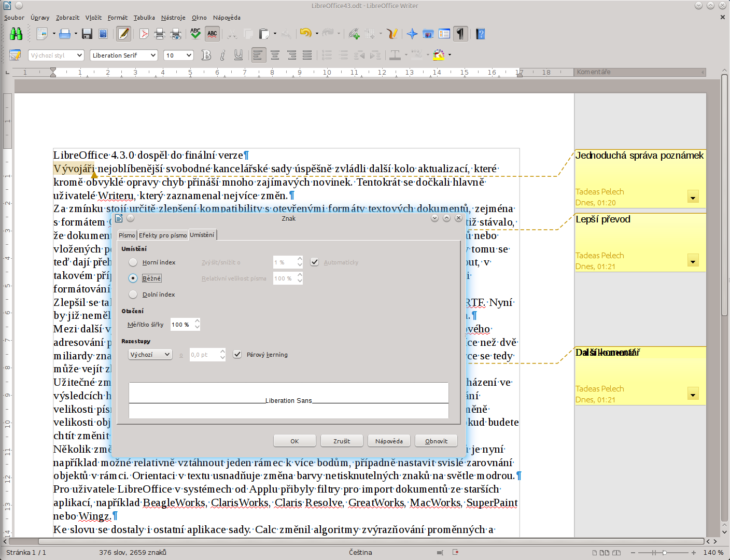
Task: Insert hyperlink icon in toolbar
Action: (354, 34)
